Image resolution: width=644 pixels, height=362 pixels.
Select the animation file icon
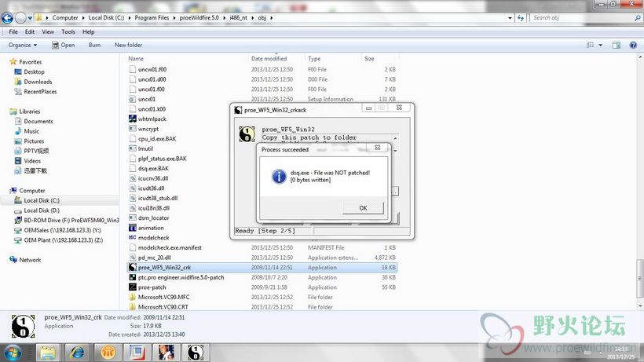pyautogui.click(x=132, y=228)
